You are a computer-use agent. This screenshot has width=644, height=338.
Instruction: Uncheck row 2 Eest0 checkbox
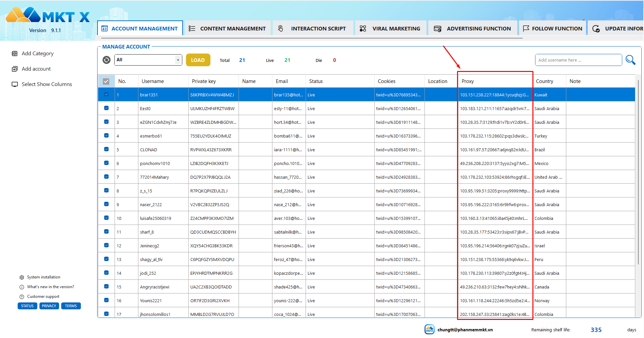click(106, 108)
